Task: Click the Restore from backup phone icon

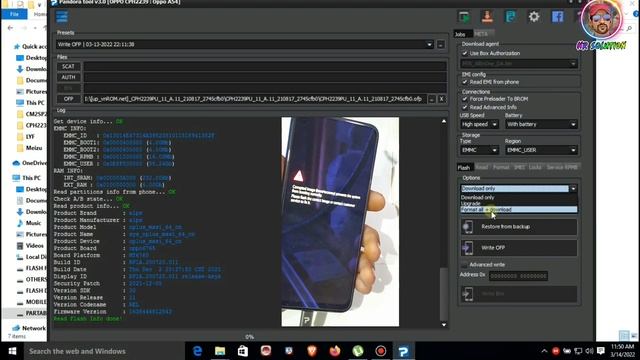Action: pyautogui.click(x=468, y=227)
